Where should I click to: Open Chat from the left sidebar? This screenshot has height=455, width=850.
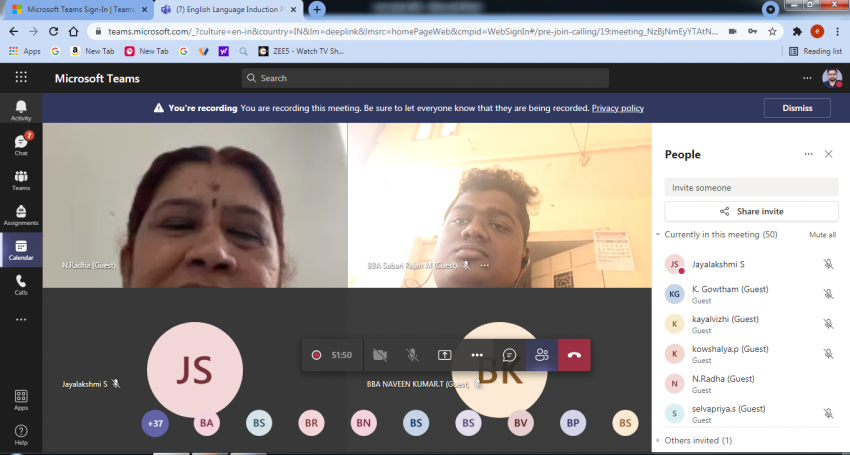[x=21, y=145]
